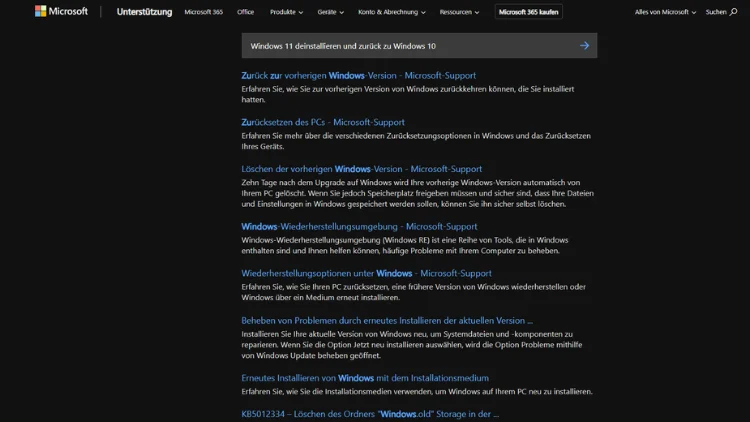Screen dimensions: 750x422
Task: Open Wiederherstellungsoptionen unter Windows result
Action: tap(366, 273)
